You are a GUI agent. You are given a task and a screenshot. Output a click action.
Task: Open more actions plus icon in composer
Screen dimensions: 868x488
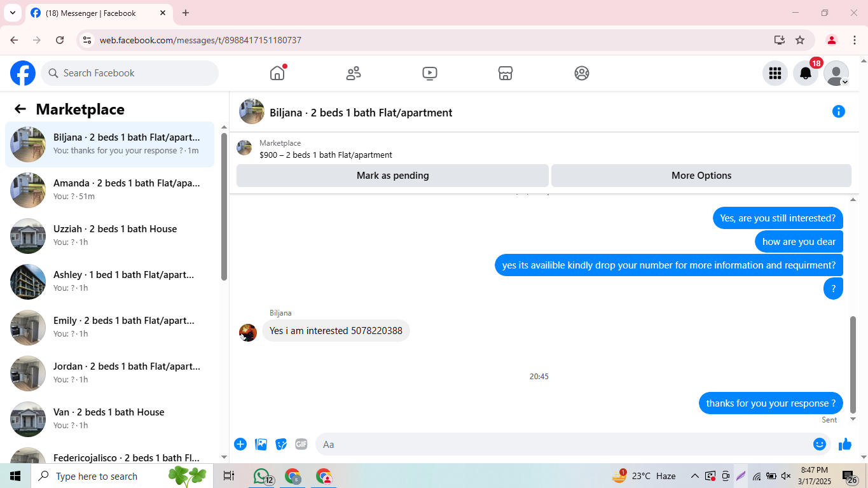pyautogui.click(x=240, y=444)
